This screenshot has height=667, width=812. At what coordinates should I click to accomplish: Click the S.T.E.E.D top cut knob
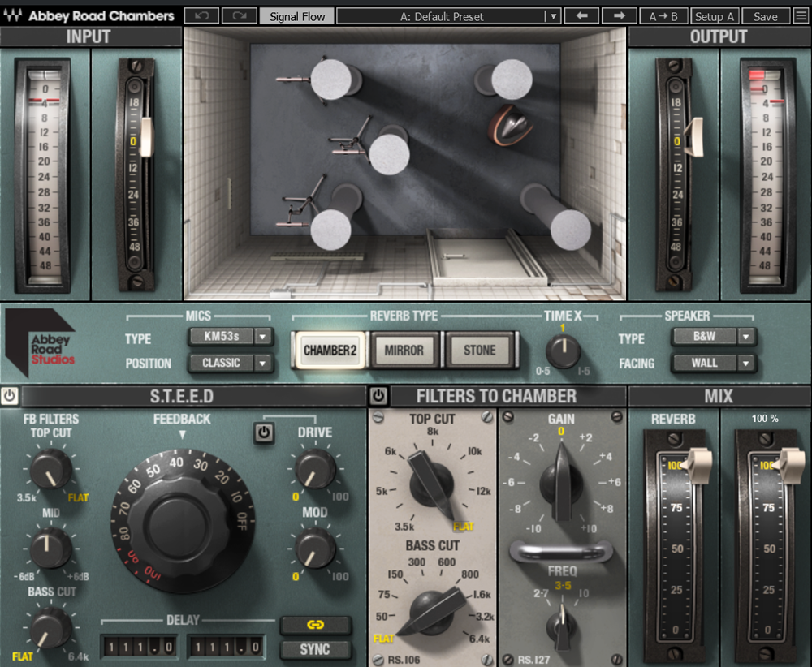(x=50, y=470)
